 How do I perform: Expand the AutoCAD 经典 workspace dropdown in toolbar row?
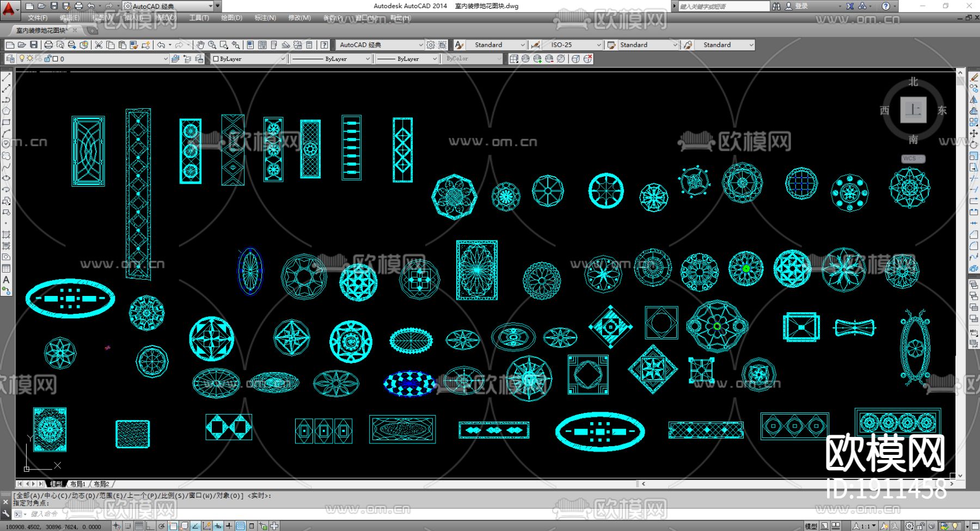click(421, 45)
